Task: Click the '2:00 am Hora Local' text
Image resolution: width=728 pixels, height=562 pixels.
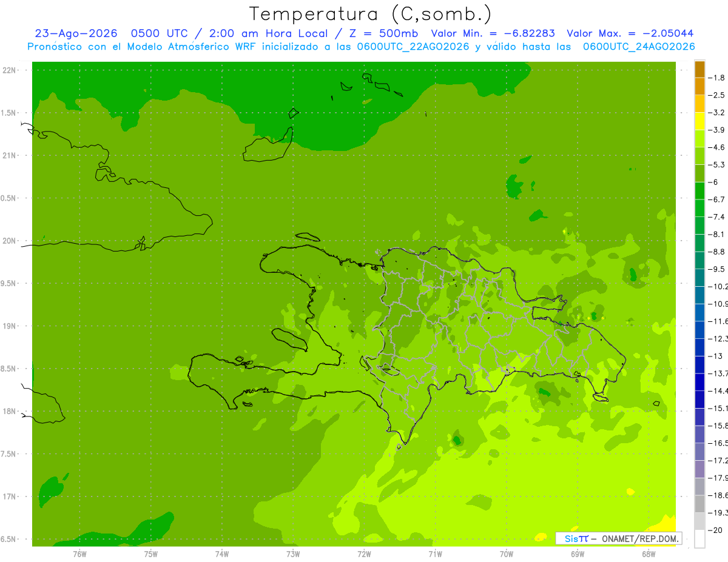Action: [x=268, y=33]
